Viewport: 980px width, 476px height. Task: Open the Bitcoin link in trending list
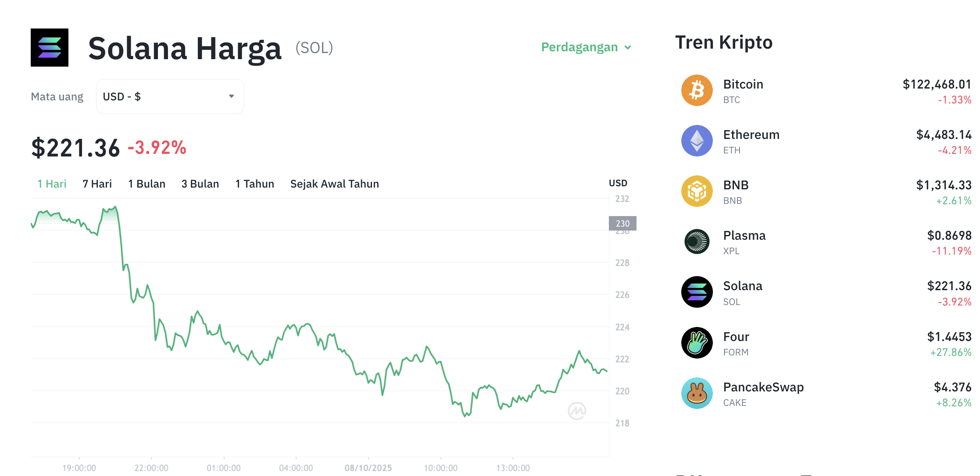[743, 85]
